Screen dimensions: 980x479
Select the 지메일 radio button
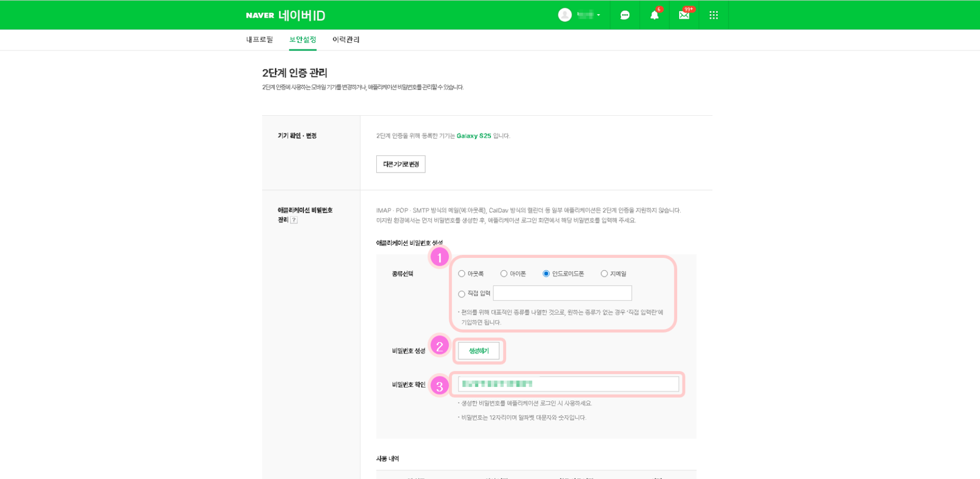click(603, 274)
